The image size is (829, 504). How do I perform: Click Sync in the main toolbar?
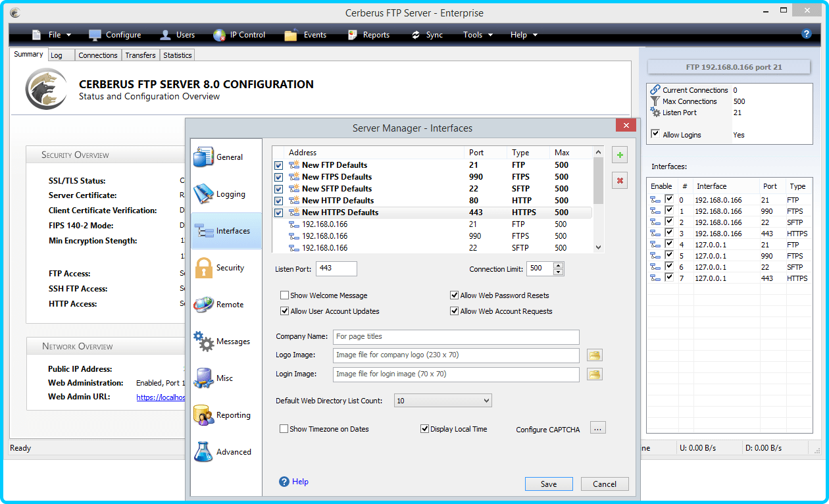pyautogui.click(x=427, y=35)
